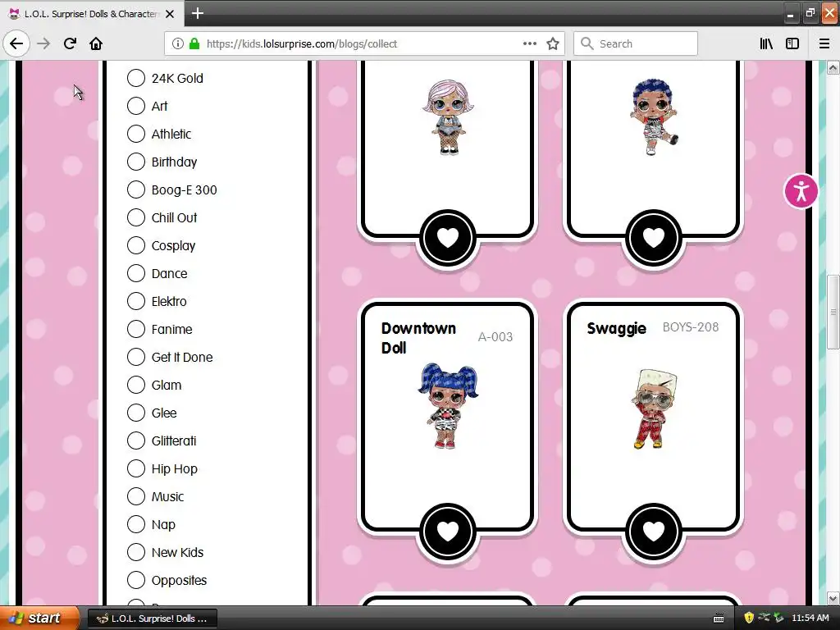The image size is (840, 630).
Task: Open the Firefox hamburger menu
Action: (824, 43)
